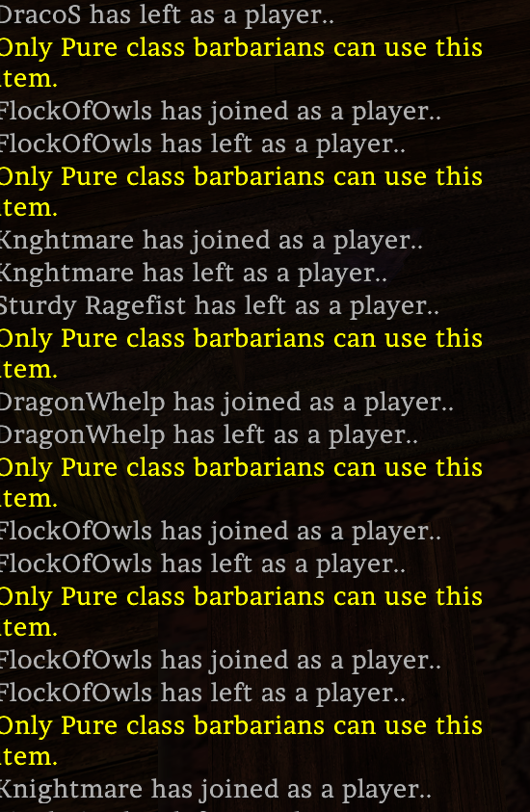Select the 'DragonWhelp has left' chat message
Image resolution: width=530 pixels, height=812 pixels.
point(209,434)
